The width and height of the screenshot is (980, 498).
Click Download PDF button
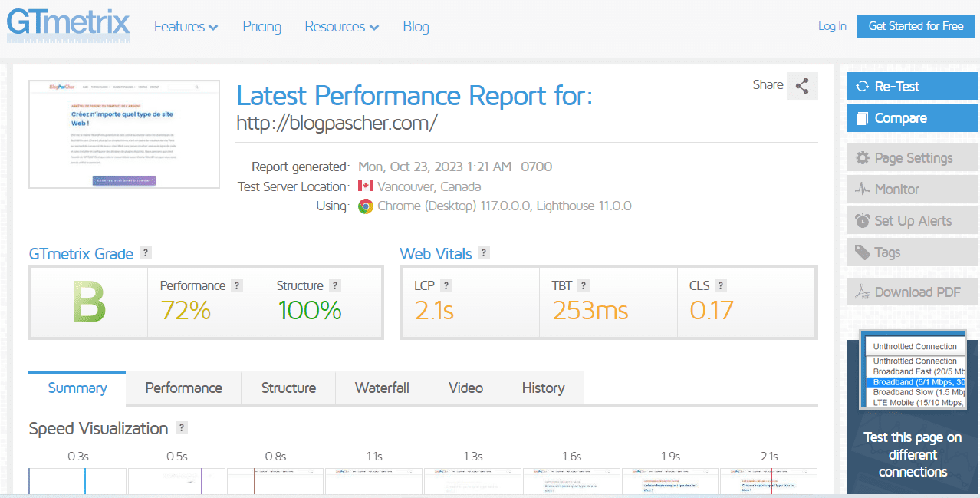[913, 292]
